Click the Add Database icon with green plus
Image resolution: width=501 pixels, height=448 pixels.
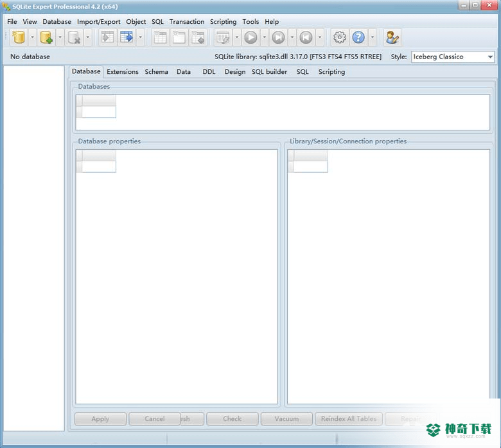(x=46, y=37)
